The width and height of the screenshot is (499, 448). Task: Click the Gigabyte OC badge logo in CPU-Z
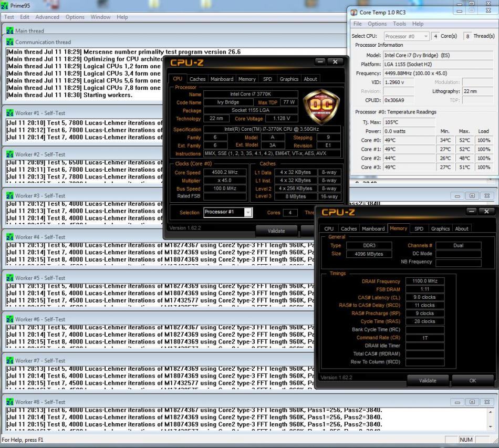pos(321,106)
